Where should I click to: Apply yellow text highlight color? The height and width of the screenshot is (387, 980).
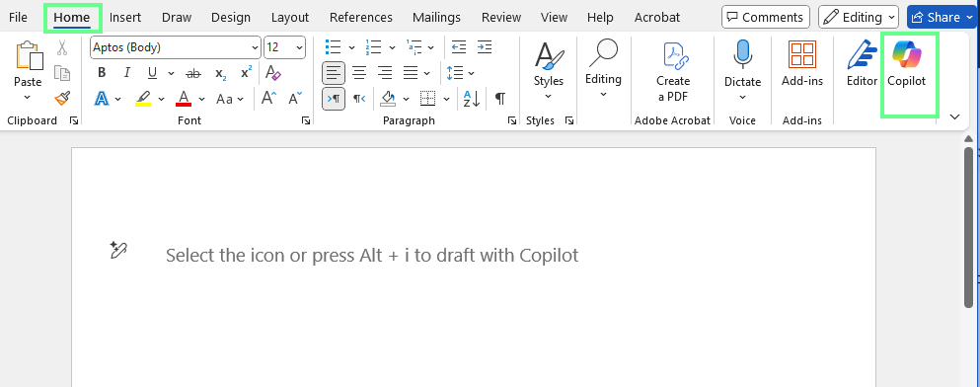[143, 98]
